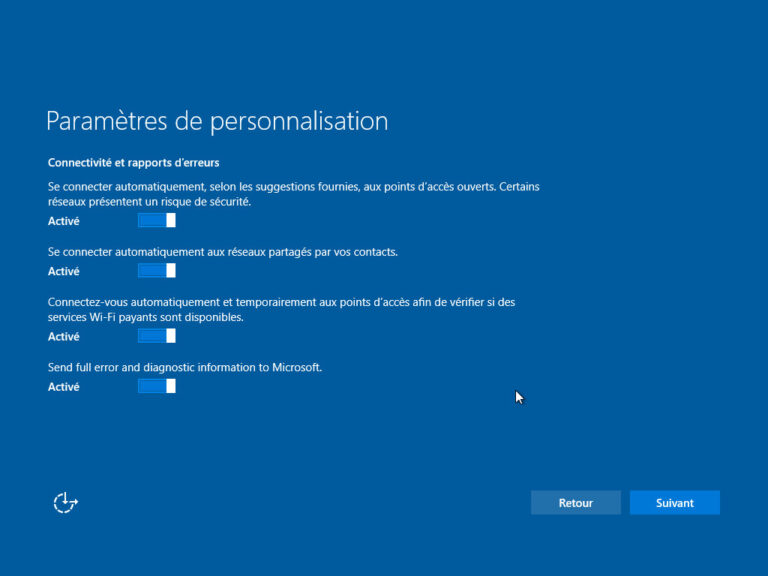Turn off connecting to contacts' shared networks

(x=156, y=271)
